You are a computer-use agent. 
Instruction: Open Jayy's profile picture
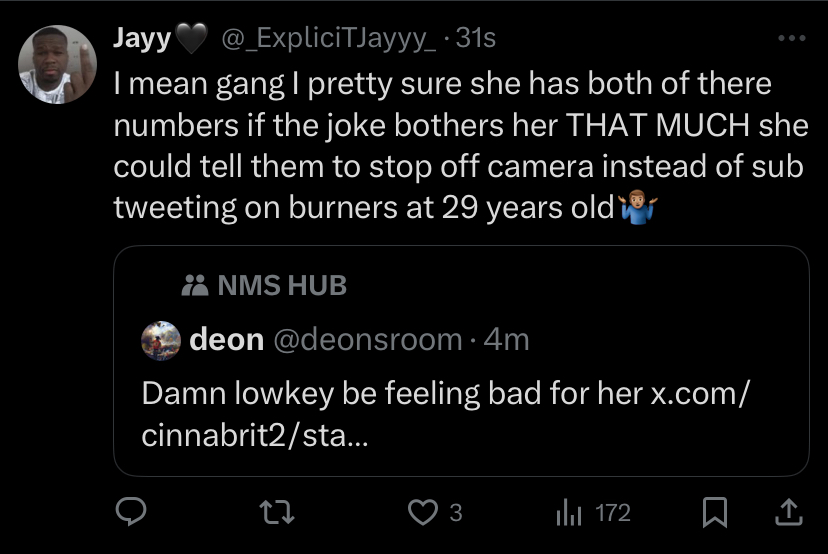[x=57, y=64]
